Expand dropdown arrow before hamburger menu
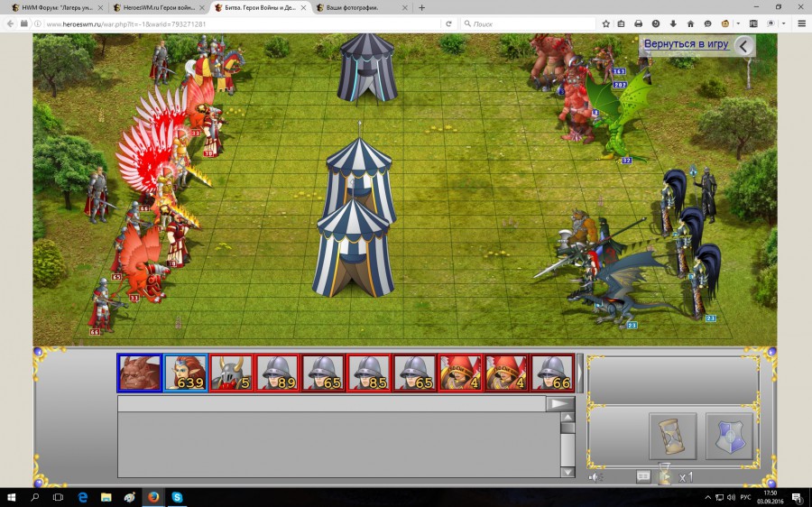This screenshot has width=812, height=507. [784, 23]
